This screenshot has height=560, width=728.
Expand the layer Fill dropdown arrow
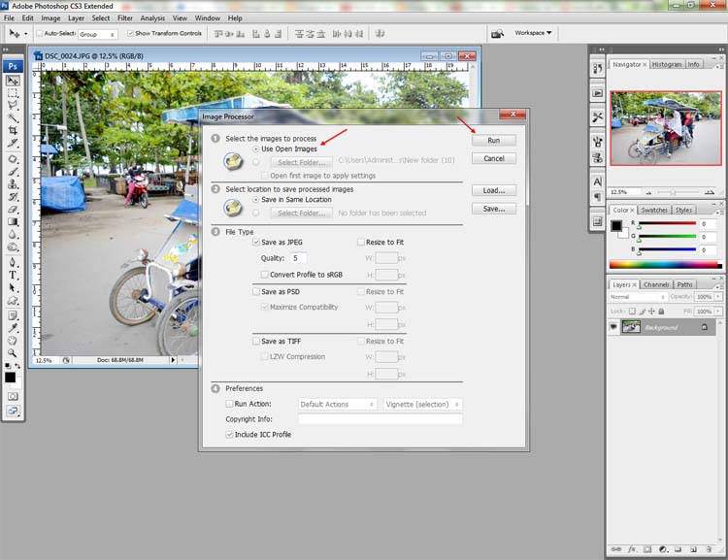[717, 312]
